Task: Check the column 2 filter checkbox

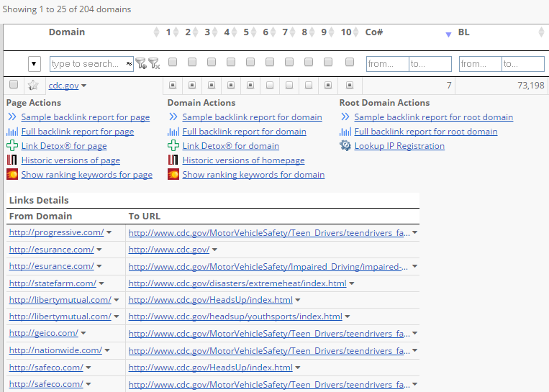Action: [x=192, y=63]
